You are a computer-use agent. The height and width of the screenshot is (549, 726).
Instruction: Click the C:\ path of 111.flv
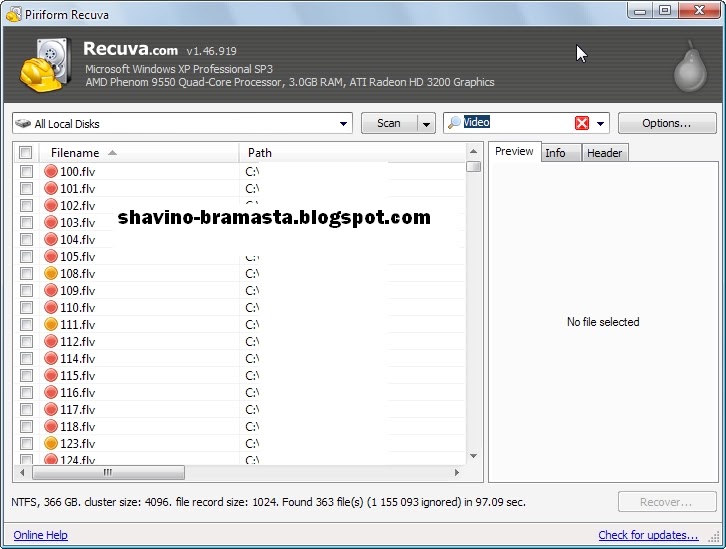(252, 324)
